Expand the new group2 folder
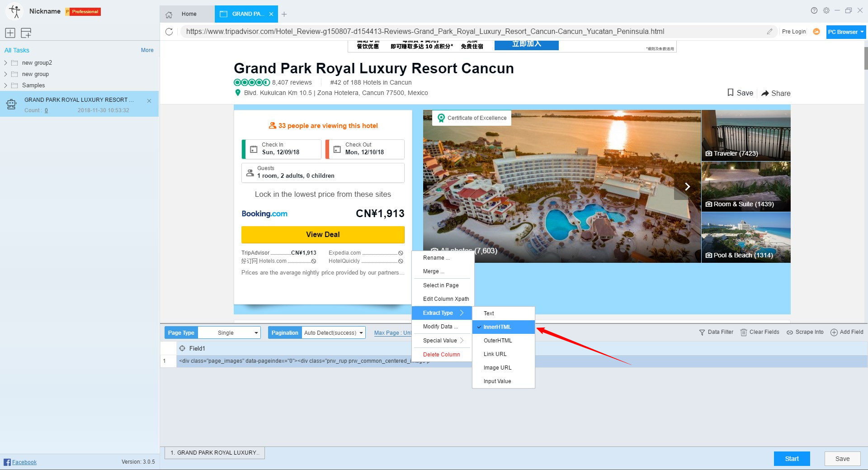 tap(6, 63)
